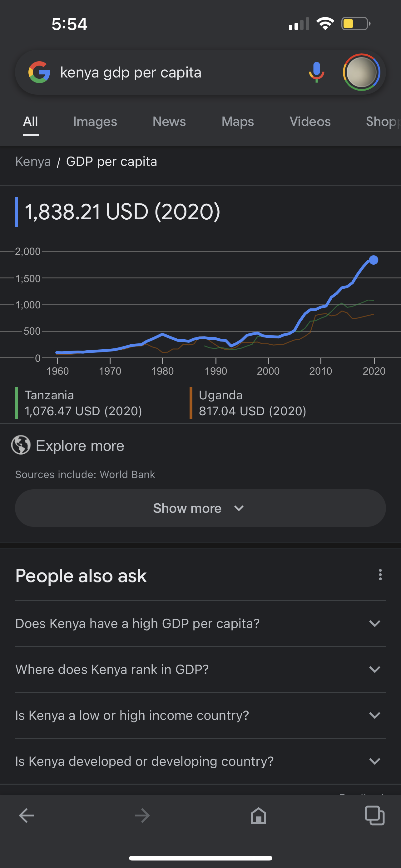Expand 'Where does Kenya rank in GDP?'
The width and height of the screenshot is (401, 868).
click(200, 669)
